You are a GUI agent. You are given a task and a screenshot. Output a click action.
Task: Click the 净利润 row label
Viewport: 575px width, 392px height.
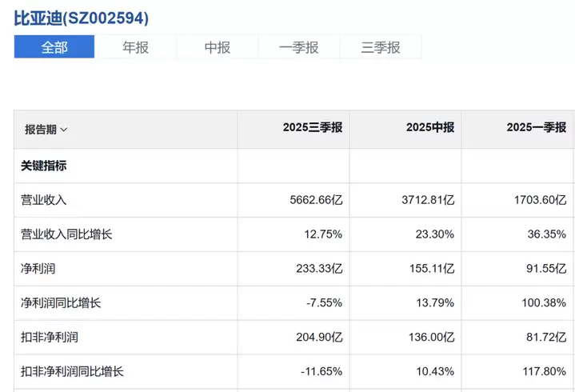coord(38,269)
